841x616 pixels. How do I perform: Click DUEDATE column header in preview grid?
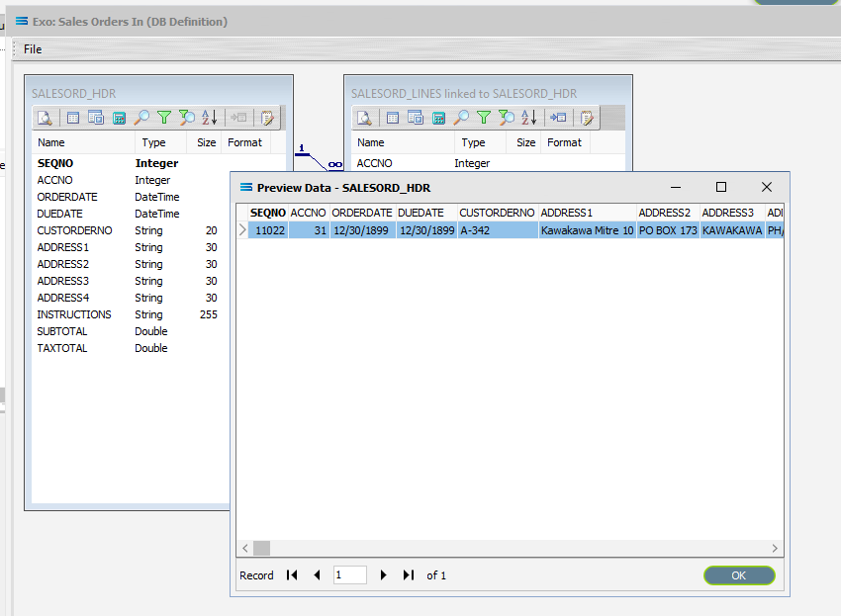(x=426, y=213)
